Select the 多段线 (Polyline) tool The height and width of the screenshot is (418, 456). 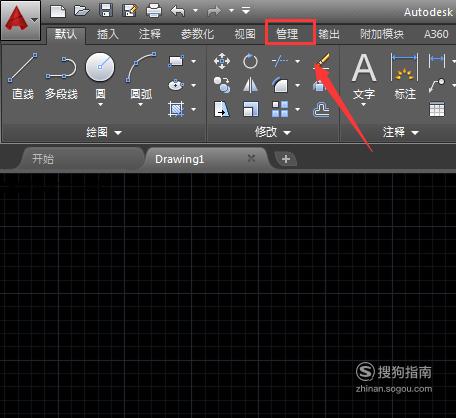[61, 78]
